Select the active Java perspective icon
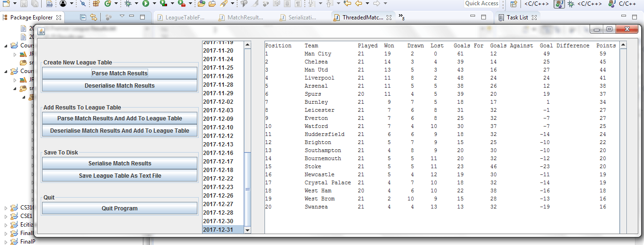This screenshot has width=644, height=245. pos(560,4)
